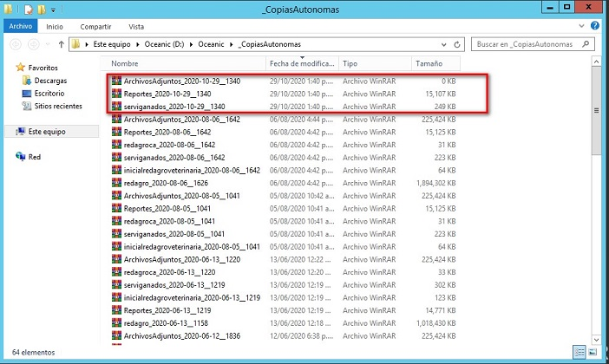Select Este equipo in navigation pane
Screen dimensions: 609x364
pyautogui.click(x=46, y=131)
